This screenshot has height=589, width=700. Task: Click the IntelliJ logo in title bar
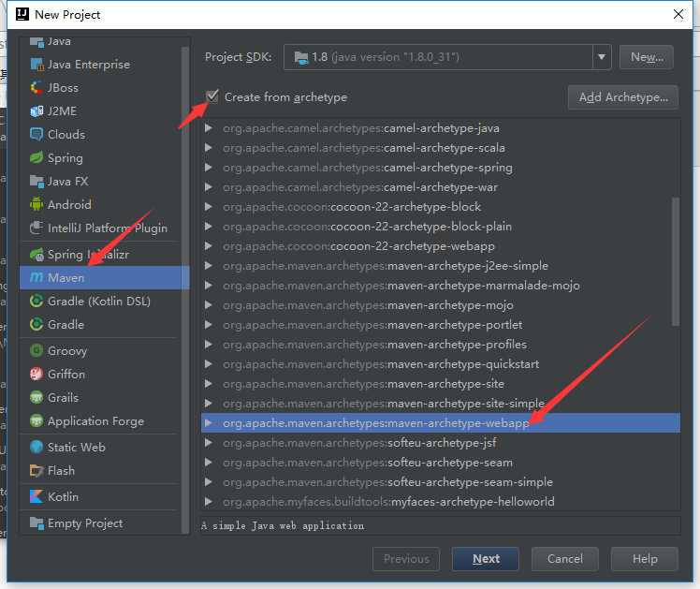[x=22, y=14]
